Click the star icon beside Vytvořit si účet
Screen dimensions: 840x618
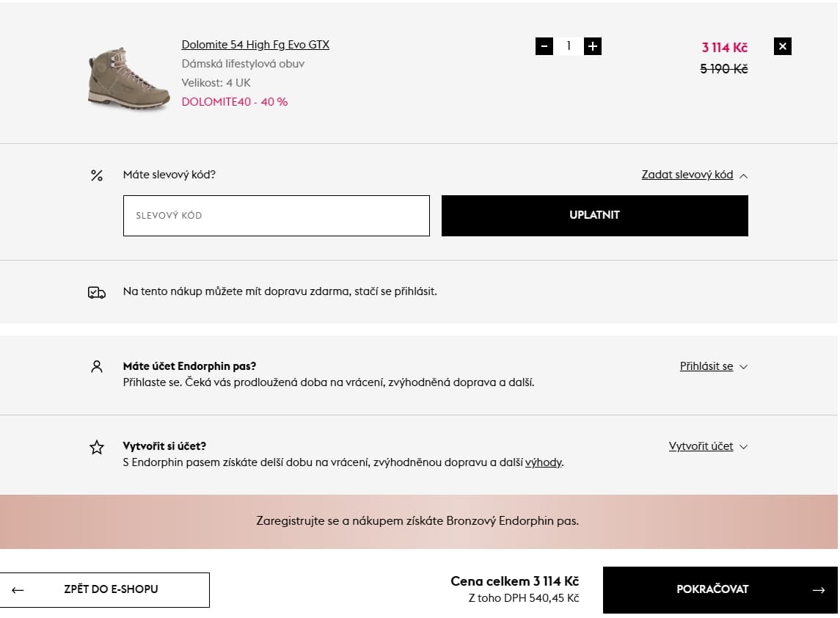point(97,447)
